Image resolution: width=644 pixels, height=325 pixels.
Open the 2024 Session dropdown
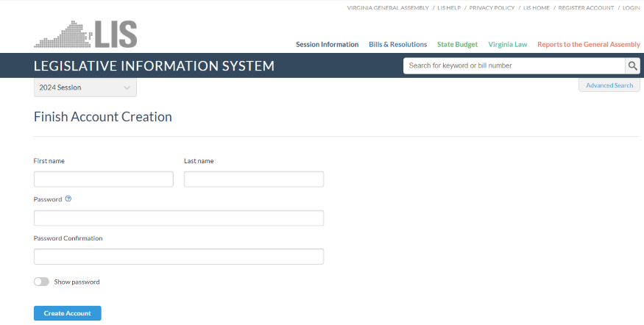(85, 87)
